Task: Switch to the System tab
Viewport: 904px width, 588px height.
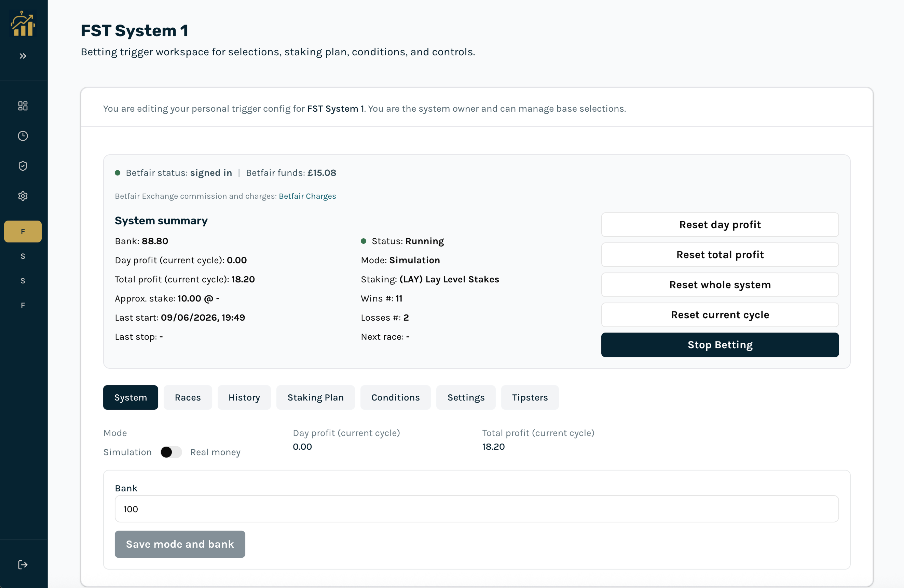Action: point(130,397)
